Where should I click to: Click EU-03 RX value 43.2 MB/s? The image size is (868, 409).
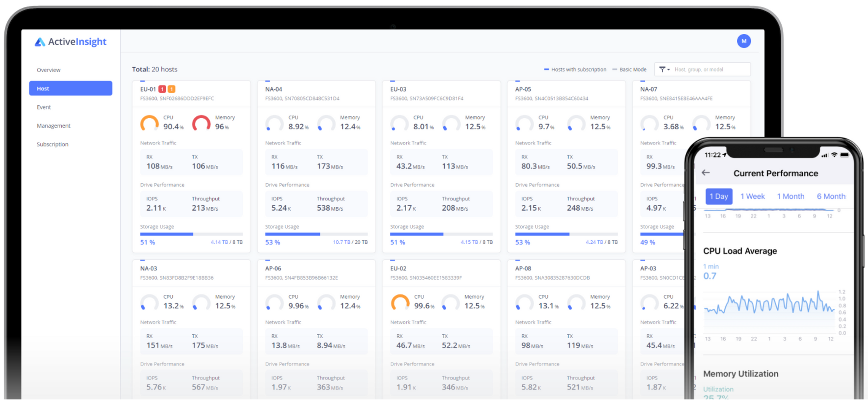tap(411, 166)
